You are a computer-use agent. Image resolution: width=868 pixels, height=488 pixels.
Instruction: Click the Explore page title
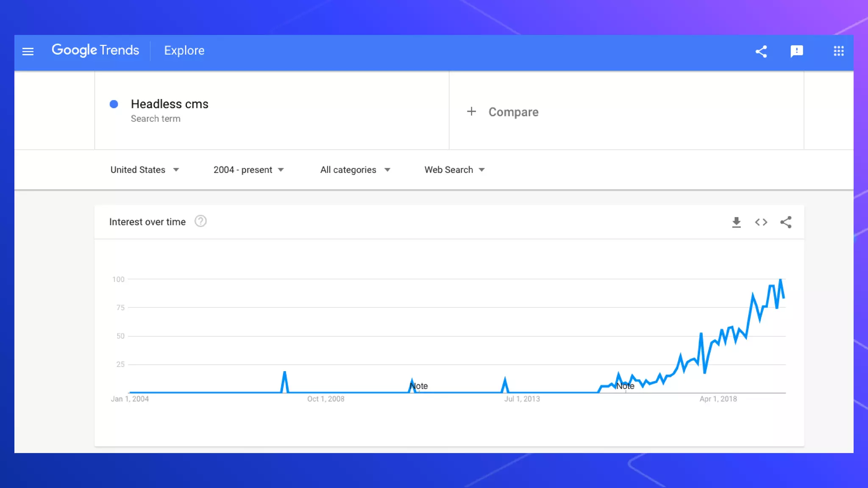pos(184,50)
